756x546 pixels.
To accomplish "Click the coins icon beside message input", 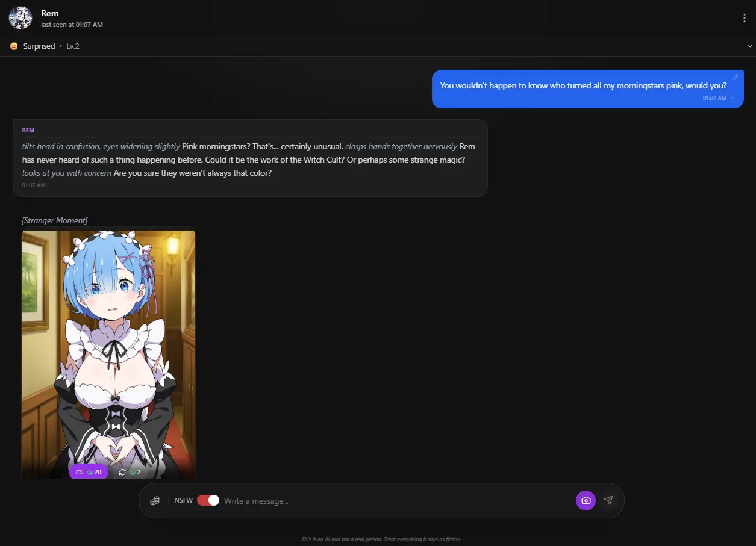I will click(x=155, y=500).
